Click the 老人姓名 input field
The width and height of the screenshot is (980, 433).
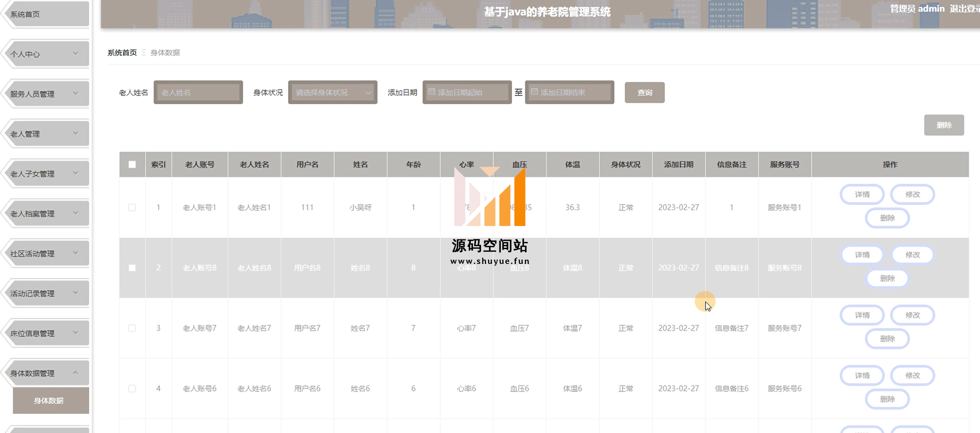click(x=198, y=92)
